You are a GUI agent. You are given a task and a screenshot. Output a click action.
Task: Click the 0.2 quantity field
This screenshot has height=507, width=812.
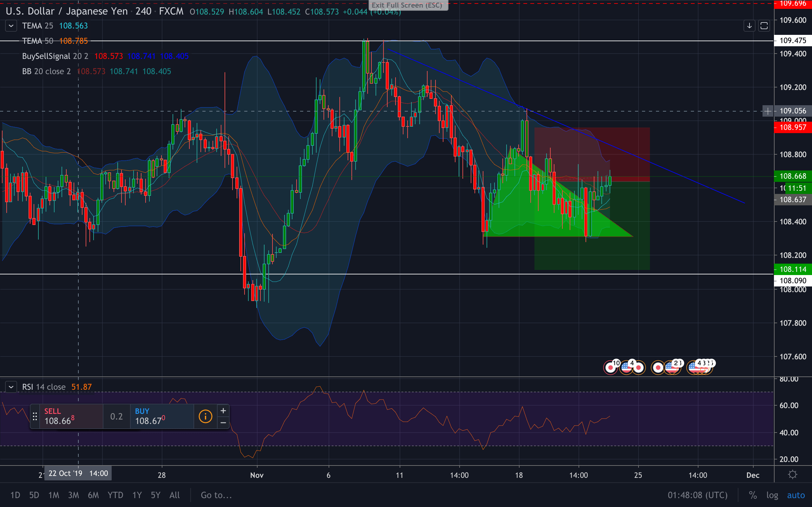click(x=116, y=416)
